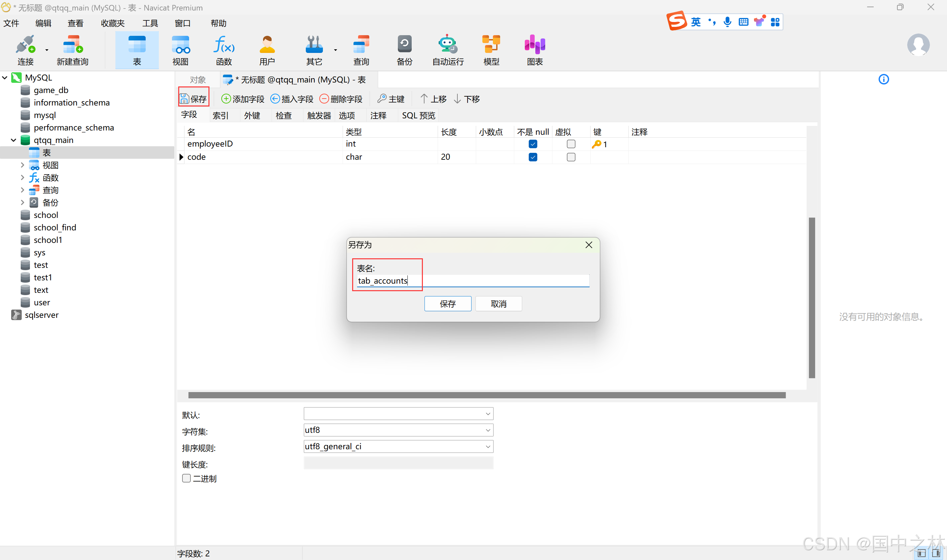This screenshot has width=947, height=560.
Task: Click the Connection (连接) toolbar icon
Action: pyautogui.click(x=26, y=50)
